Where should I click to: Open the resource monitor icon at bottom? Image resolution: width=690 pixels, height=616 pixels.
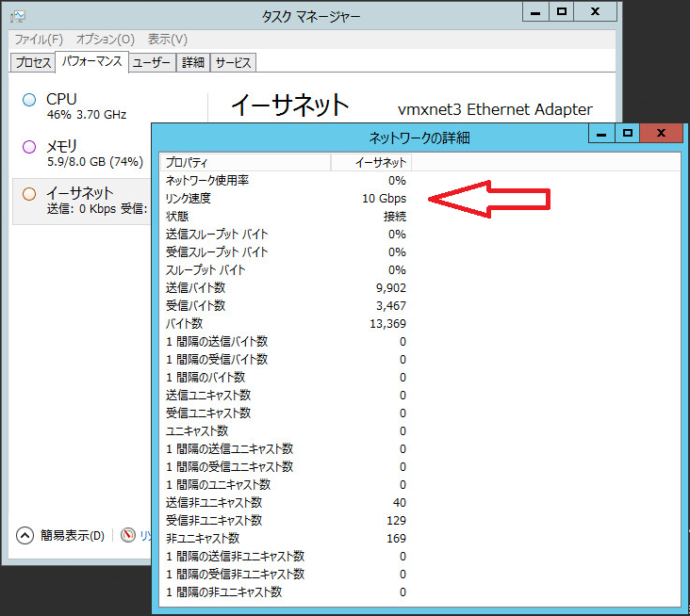128,535
